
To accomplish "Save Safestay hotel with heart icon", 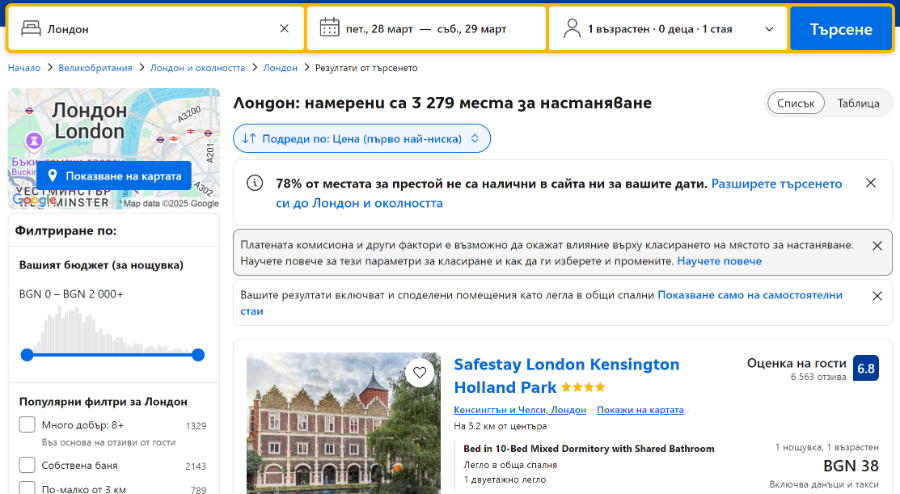I will point(420,372).
